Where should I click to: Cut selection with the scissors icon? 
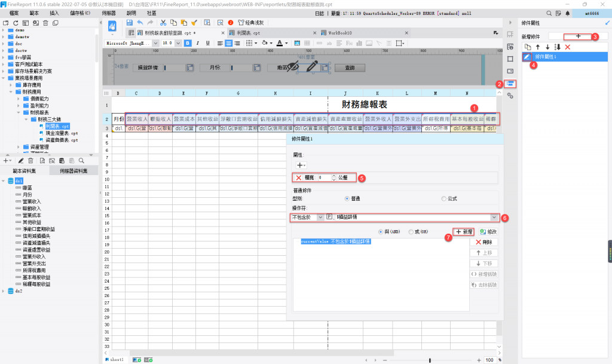(x=163, y=23)
